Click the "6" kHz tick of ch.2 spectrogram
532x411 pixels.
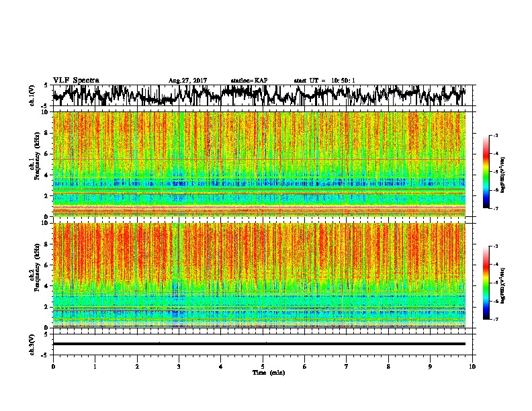(47, 265)
